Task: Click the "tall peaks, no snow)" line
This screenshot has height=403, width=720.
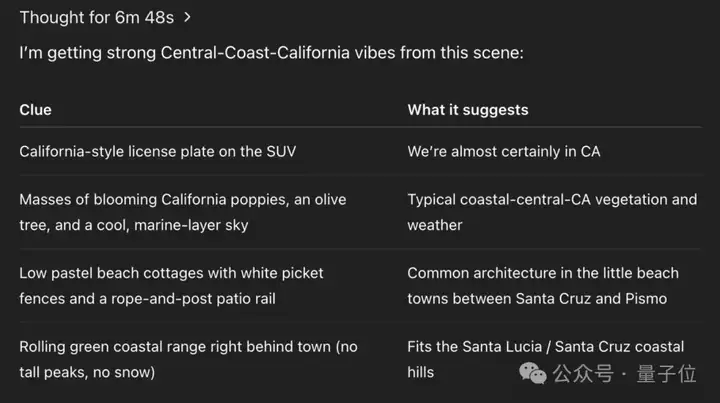Action: [87, 372]
